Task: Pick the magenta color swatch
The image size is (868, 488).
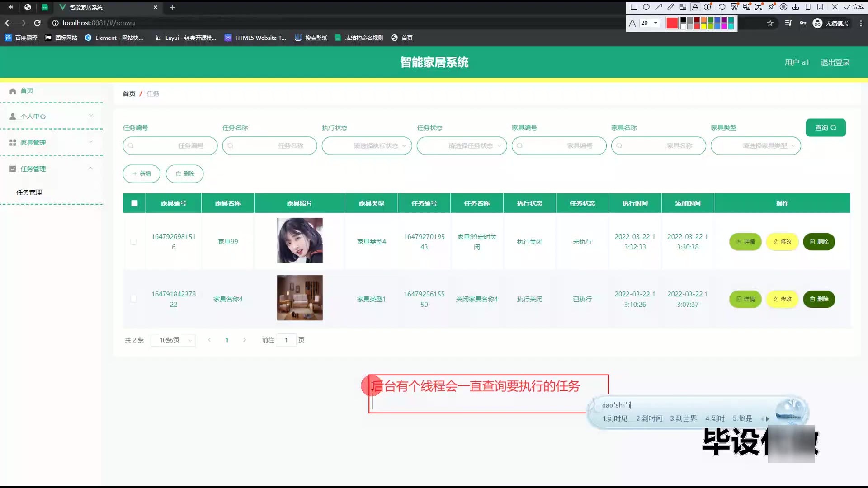Action: tap(724, 26)
